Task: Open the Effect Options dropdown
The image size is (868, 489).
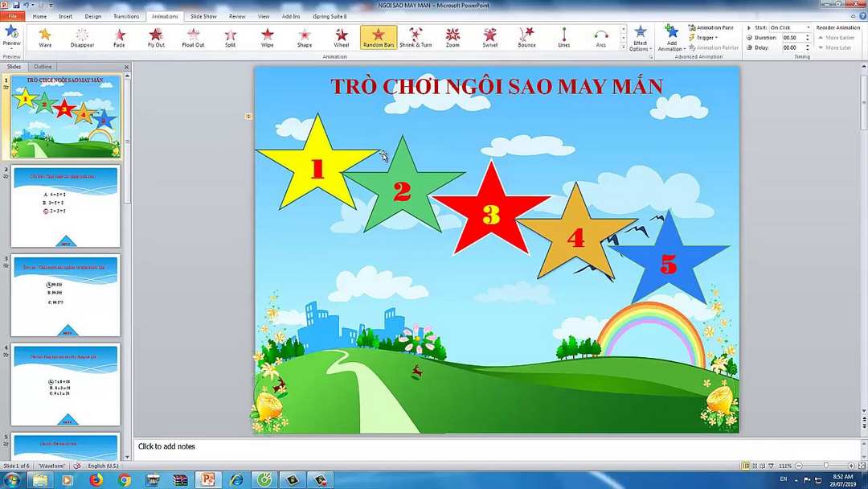Action: pos(640,39)
